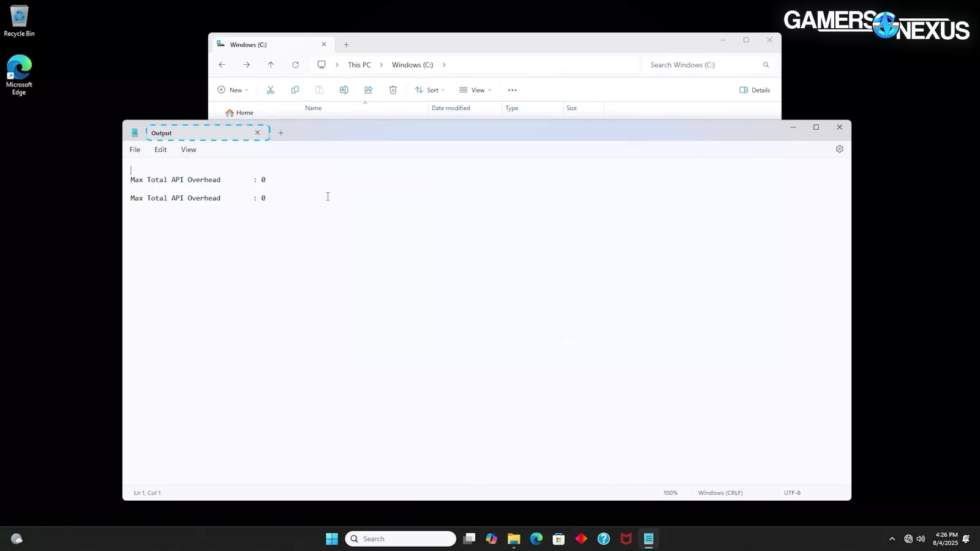980x551 pixels.
Task: Open the Windows Start menu
Action: [332, 539]
